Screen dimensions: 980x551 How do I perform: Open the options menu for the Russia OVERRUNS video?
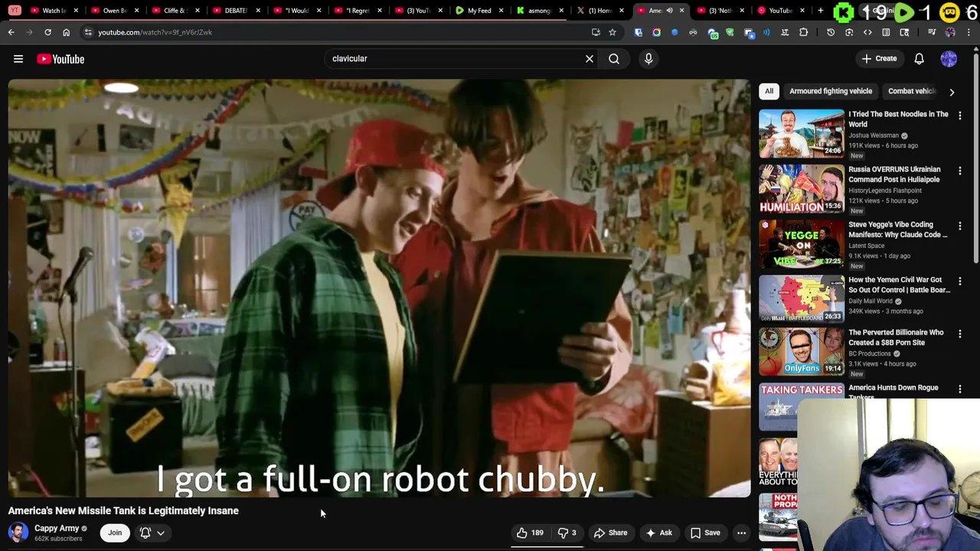tap(960, 171)
